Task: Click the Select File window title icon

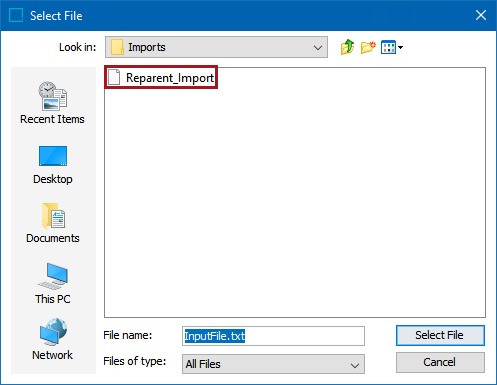Action: tap(16, 15)
